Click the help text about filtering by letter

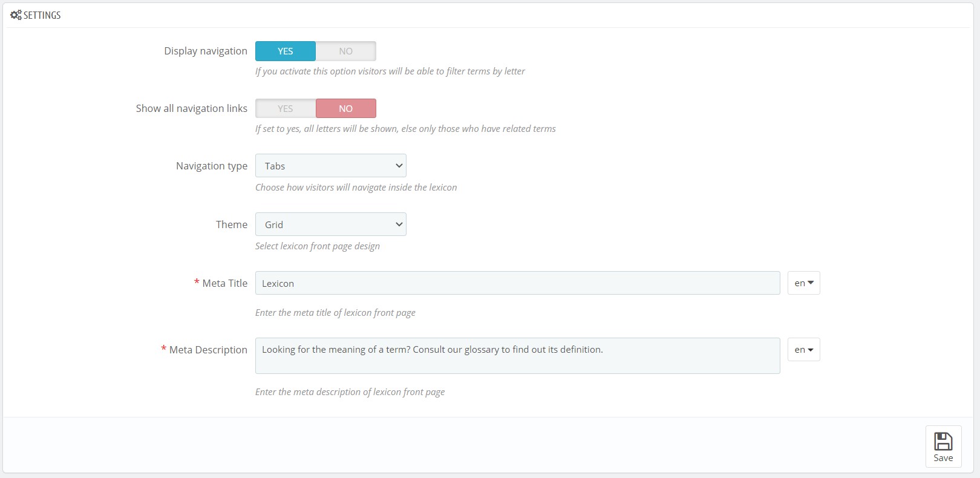coord(390,71)
